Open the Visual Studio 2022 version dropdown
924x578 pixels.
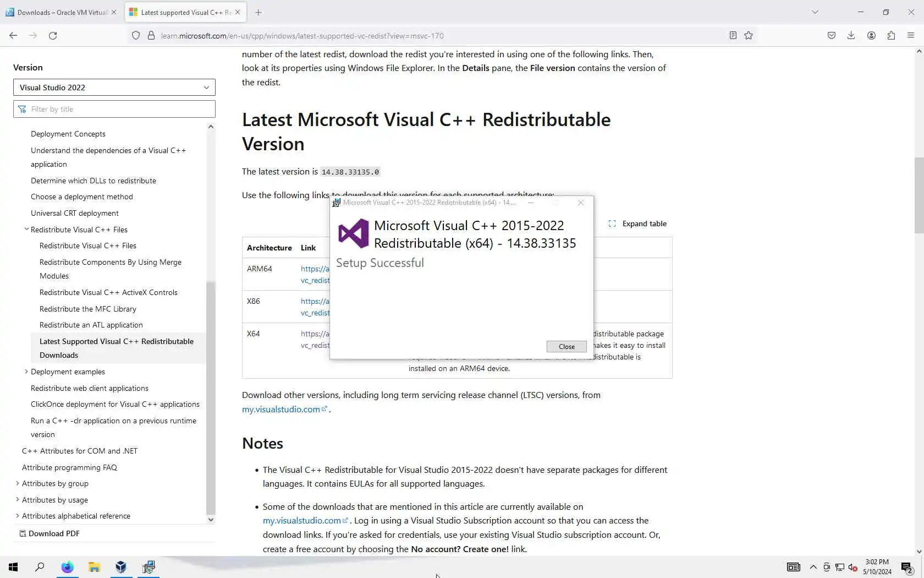pyautogui.click(x=114, y=88)
